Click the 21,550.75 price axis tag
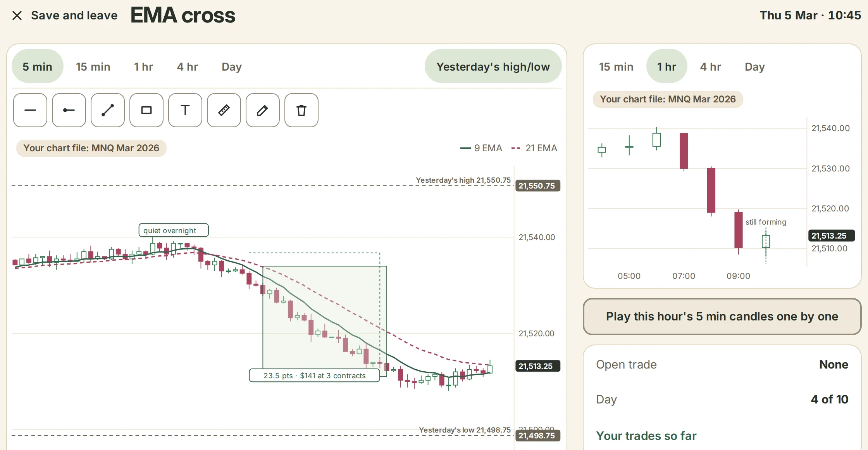 coord(537,186)
